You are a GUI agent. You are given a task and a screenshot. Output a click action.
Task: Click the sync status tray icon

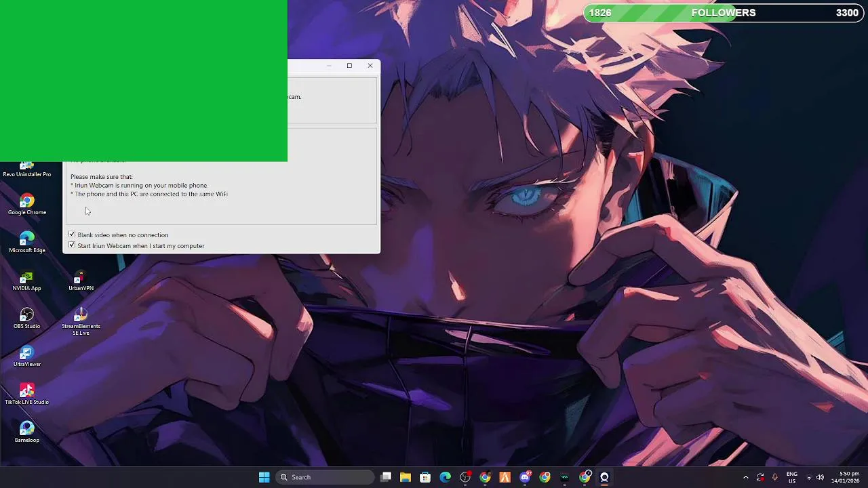(760, 477)
